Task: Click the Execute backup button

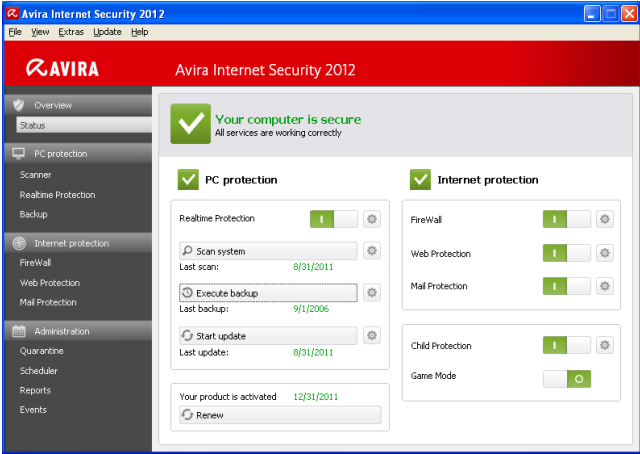Action: coord(268,293)
